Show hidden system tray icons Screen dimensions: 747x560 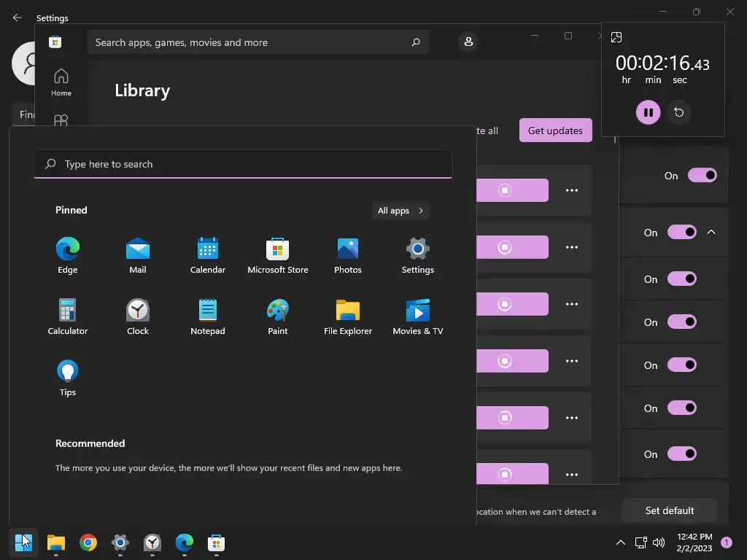(621, 542)
